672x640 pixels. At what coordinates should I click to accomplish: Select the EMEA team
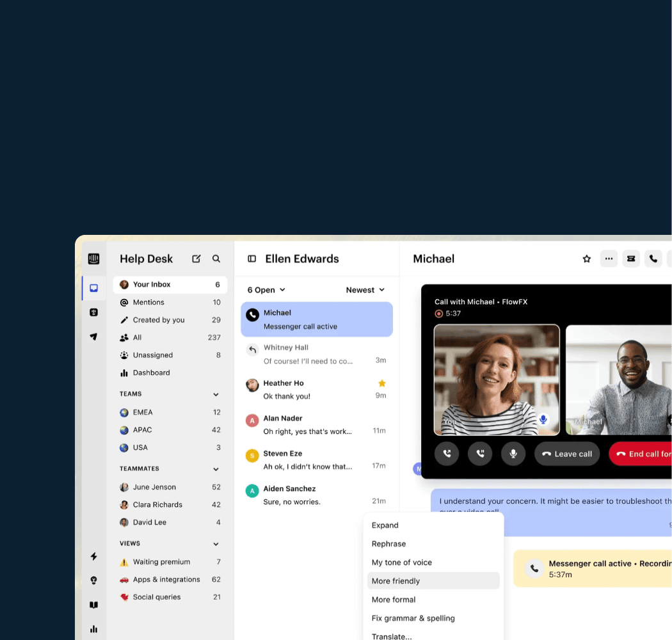170,412
